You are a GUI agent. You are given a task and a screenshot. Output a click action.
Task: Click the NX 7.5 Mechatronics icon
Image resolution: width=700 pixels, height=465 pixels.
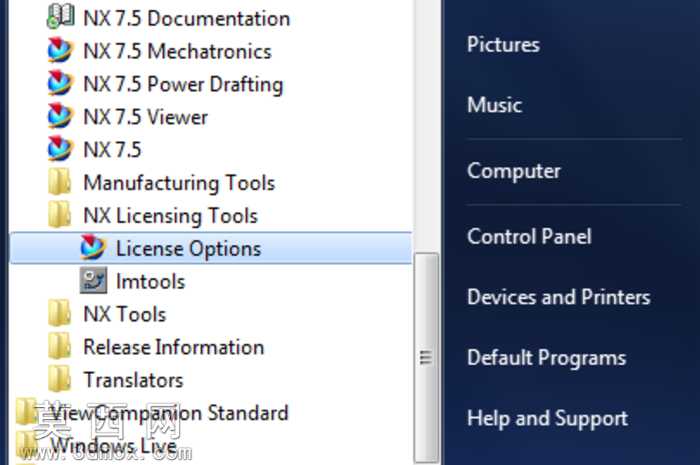pyautogui.click(x=60, y=50)
